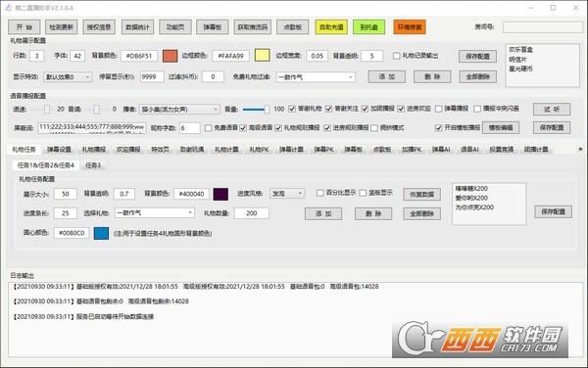The width and height of the screenshot is (588, 368).
Task: Open the 进度风格 发泡 dropdown
Action: 287,194
